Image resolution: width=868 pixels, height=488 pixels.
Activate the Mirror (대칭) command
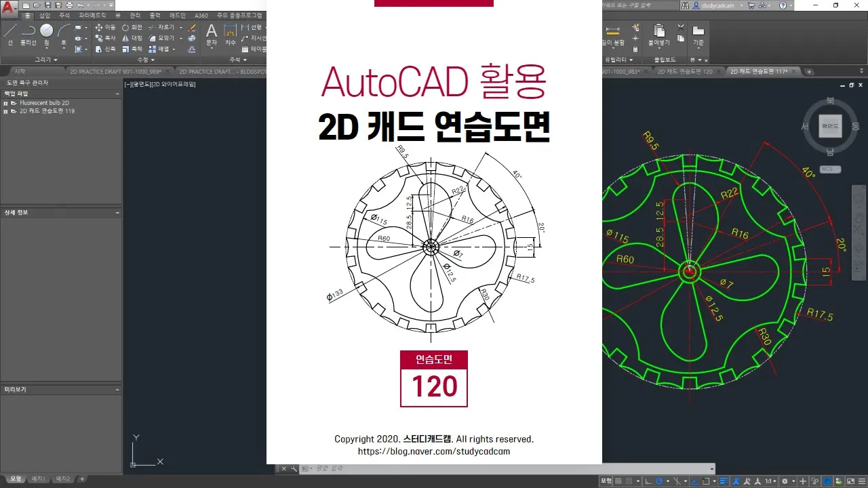click(132, 38)
